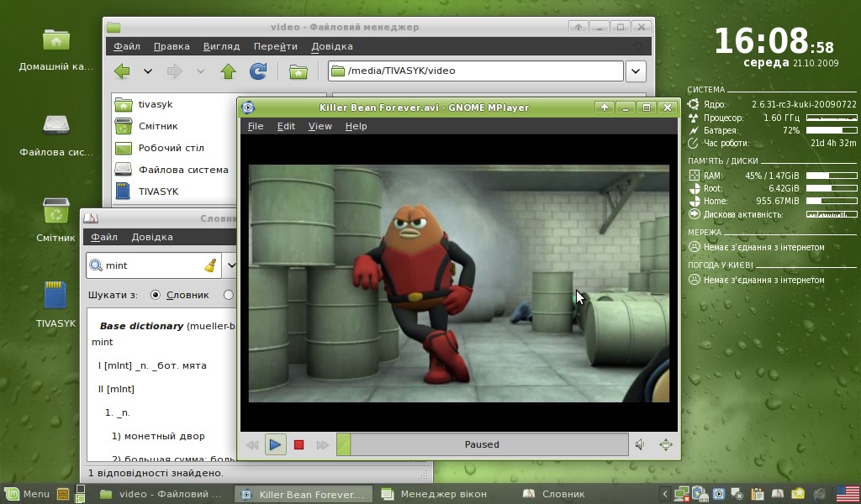Select the Словник radio button
The image size is (861, 504).
click(x=156, y=295)
